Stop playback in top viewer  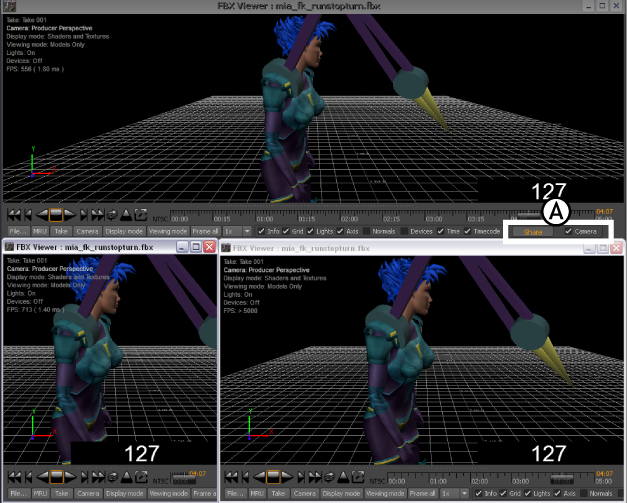coord(56,215)
